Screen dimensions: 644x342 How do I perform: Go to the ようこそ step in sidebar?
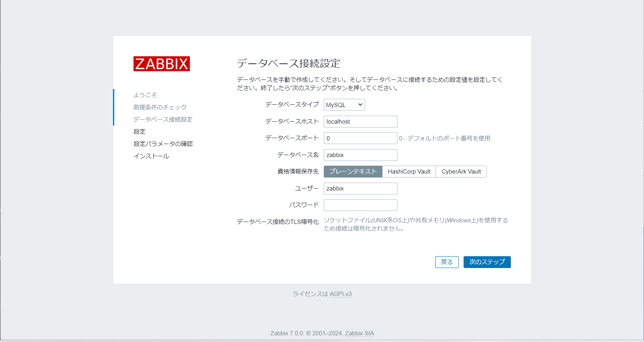[x=145, y=95]
